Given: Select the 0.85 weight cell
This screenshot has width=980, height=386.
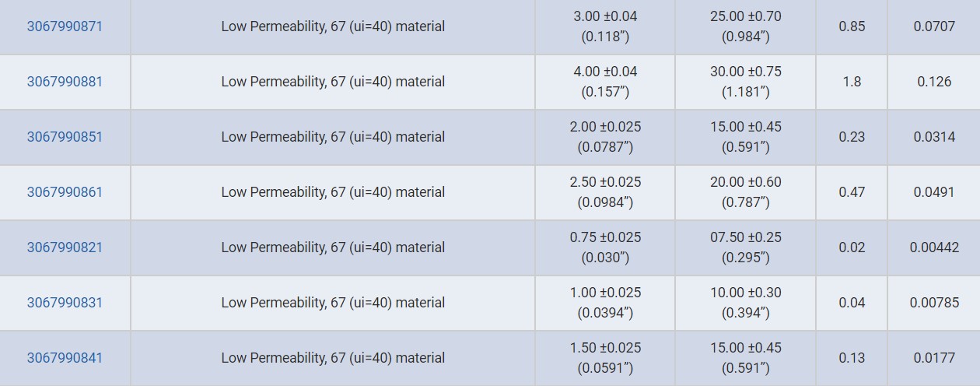Looking at the screenshot, I should pyautogui.click(x=852, y=26).
